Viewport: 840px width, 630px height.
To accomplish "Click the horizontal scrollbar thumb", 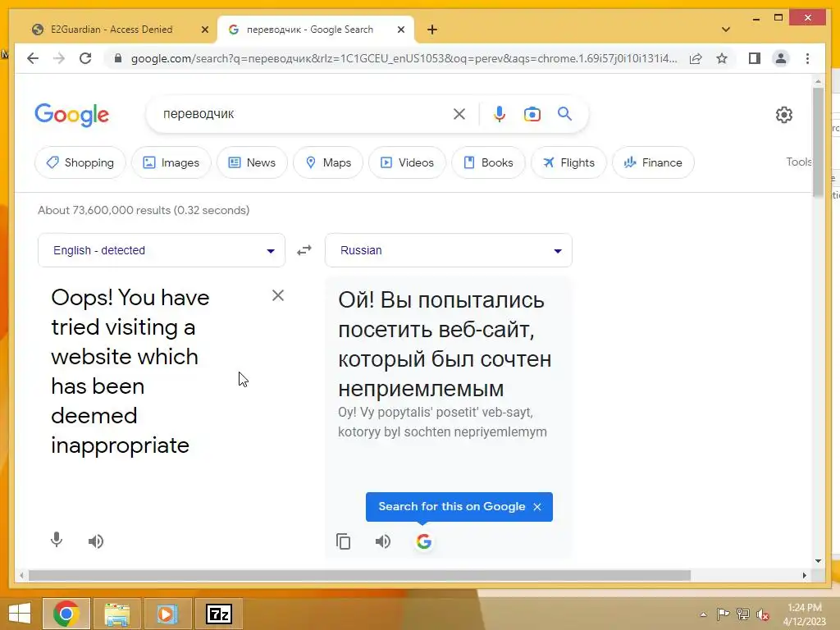I will [x=359, y=575].
